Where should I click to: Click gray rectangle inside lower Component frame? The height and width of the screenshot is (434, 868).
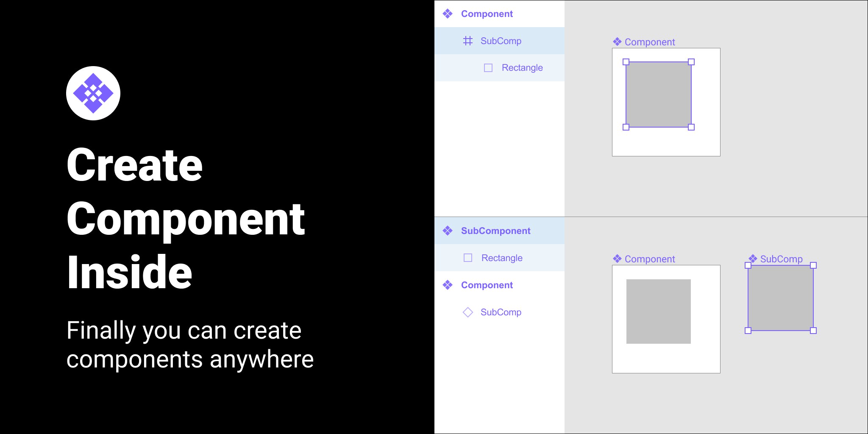click(x=659, y=312)
